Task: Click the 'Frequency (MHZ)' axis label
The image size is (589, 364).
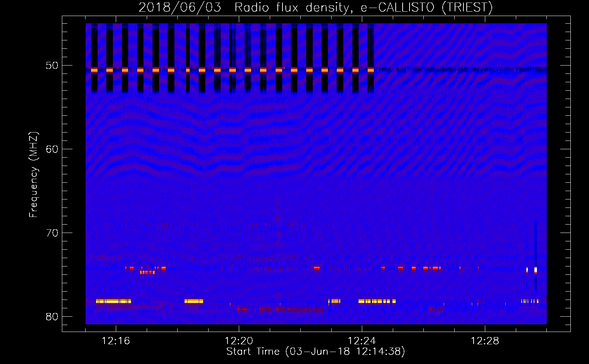Action: [33, 175]
